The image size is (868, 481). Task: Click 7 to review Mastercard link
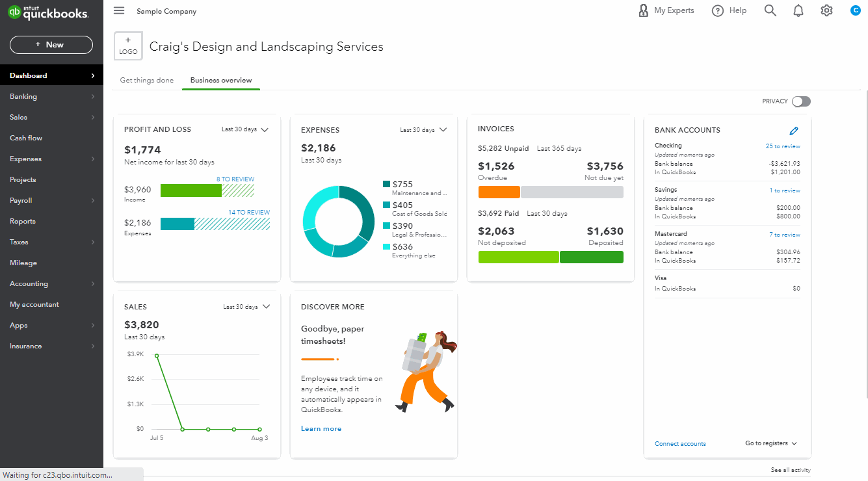coord(785,235)
